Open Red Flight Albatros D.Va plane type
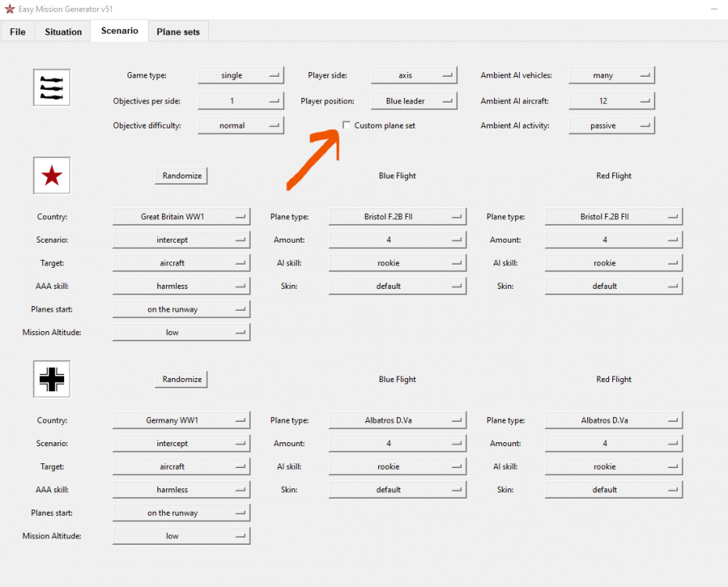This screenshot has height=587, width=728. click(x=613, y=420)
